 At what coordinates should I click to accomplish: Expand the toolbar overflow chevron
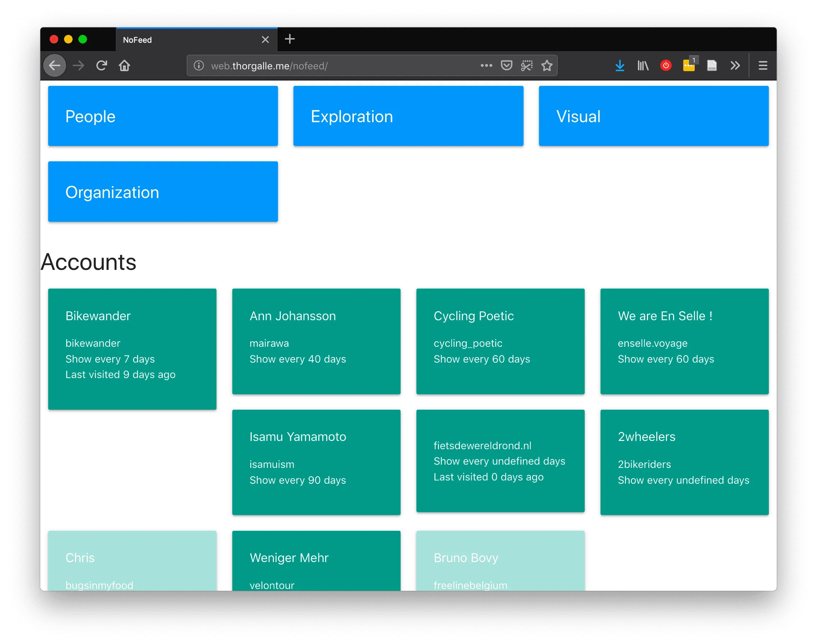[x=735, y=66]
